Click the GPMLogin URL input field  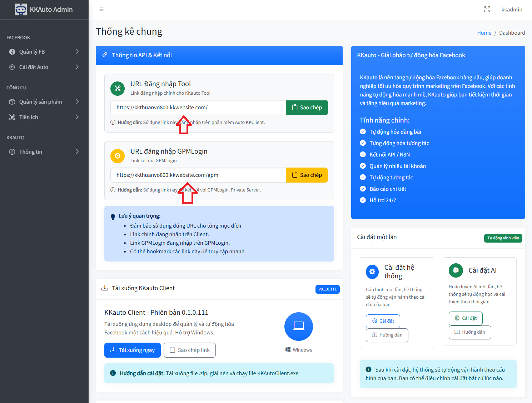[198, 175]
